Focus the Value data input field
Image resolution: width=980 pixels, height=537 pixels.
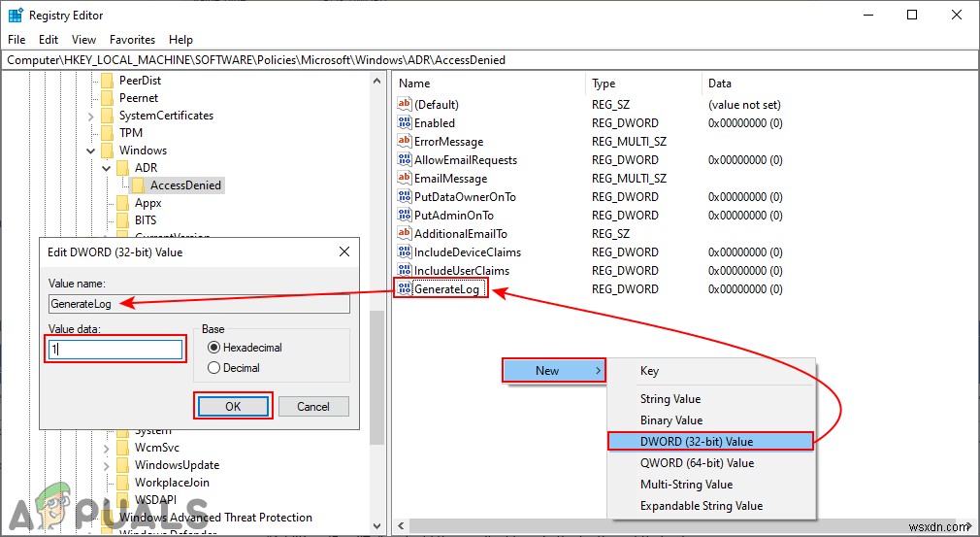coord(115,349)
